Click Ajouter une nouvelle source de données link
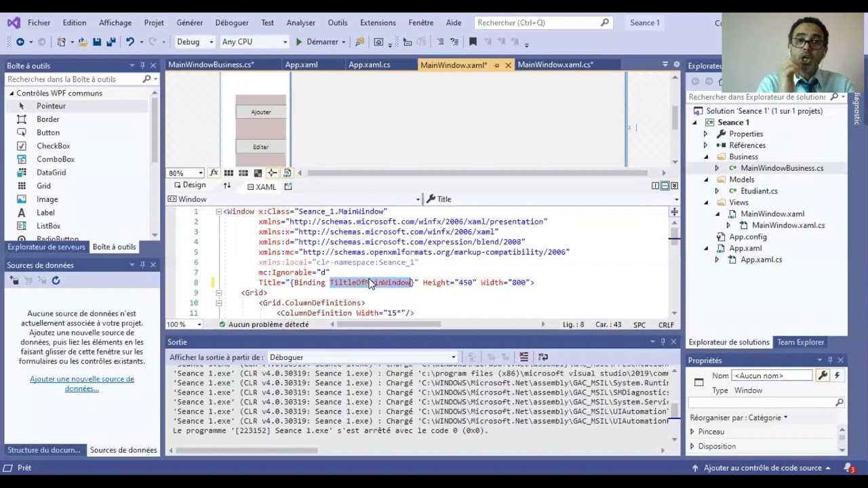Viewport: 868px width, 488px height. (82, 384)
